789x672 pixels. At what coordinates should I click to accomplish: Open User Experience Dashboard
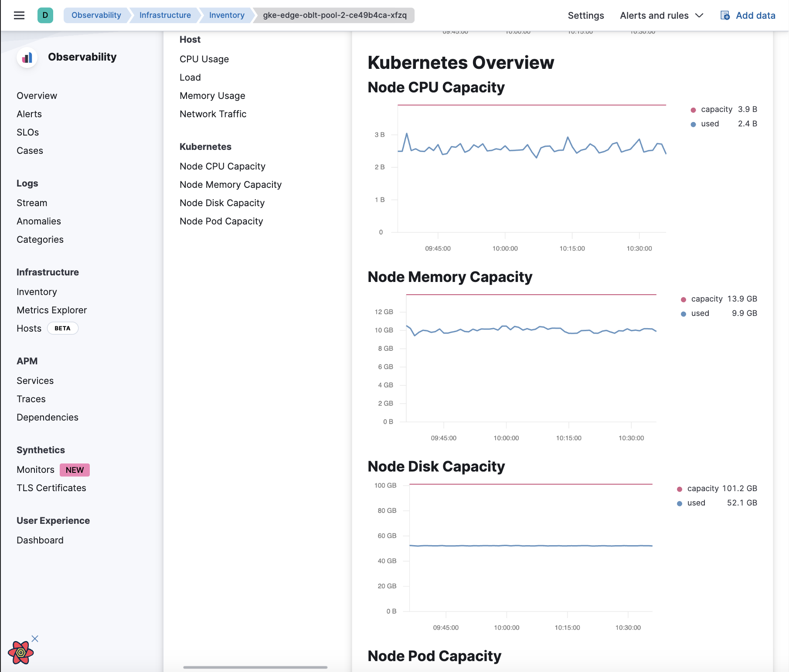pyautogui.click(x=40, y=540)
